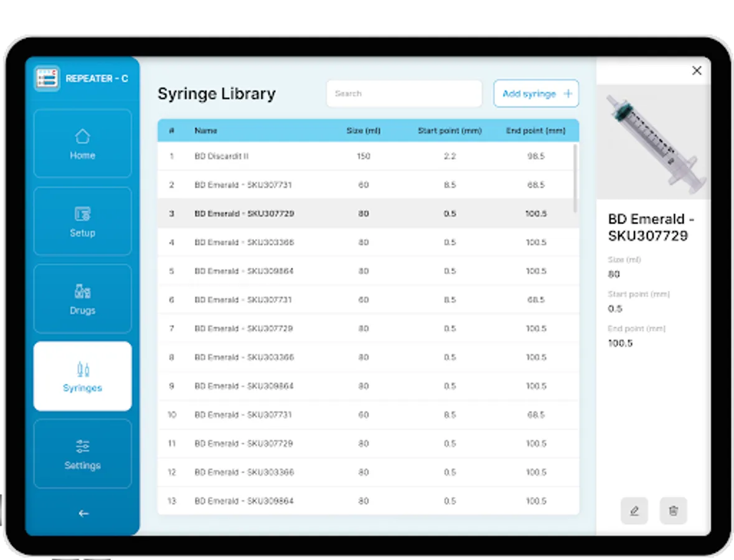Viewport: 734px width, 560px height.
Task: Click end point 98.5 in row 1
Action: pos(535,156)
